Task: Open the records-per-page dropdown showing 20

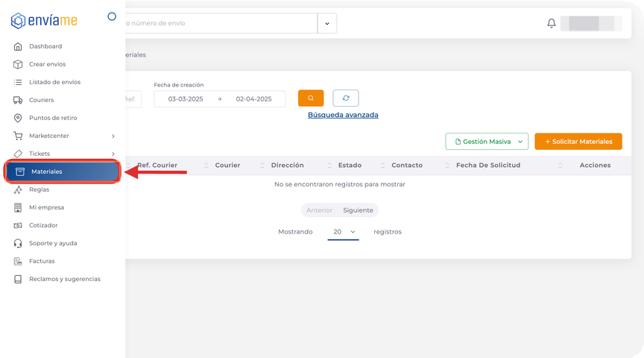Action: point(343,232)
